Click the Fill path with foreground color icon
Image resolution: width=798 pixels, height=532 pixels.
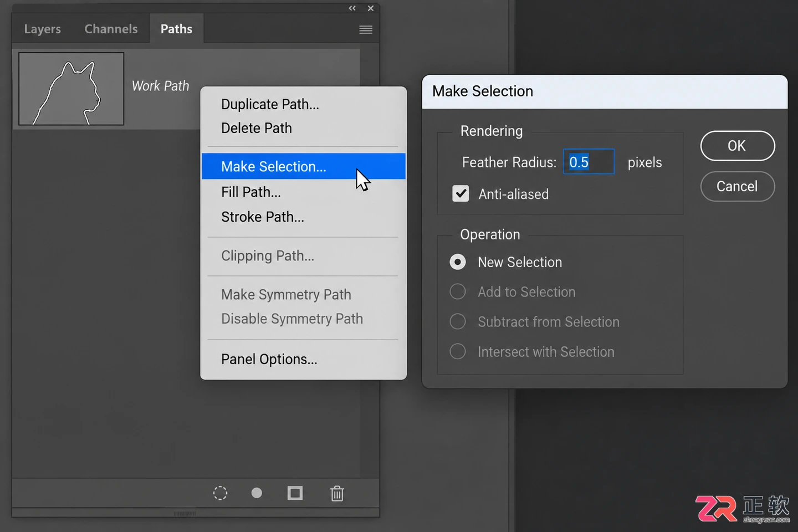click(257, 493)
